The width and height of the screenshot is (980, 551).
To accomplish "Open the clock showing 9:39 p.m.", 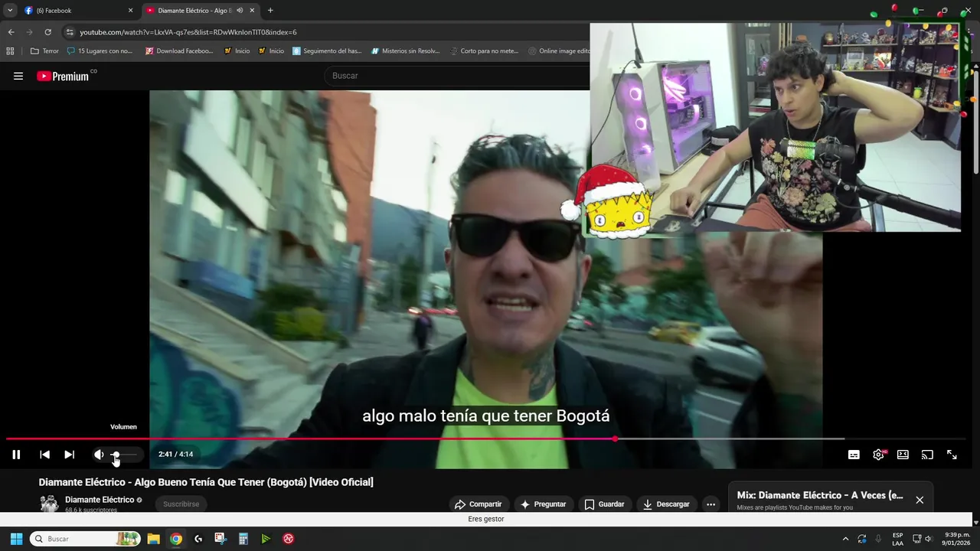I will click(957, 539).
